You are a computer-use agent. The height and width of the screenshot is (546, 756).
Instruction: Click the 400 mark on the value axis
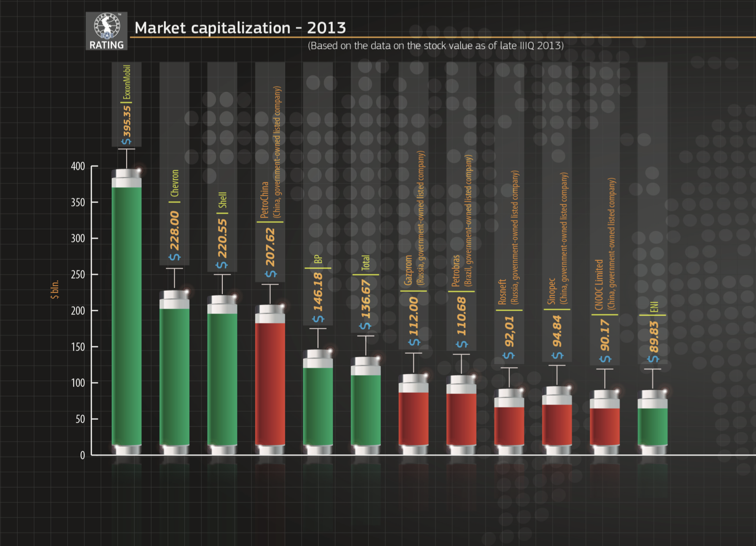[x=78, y=167]
